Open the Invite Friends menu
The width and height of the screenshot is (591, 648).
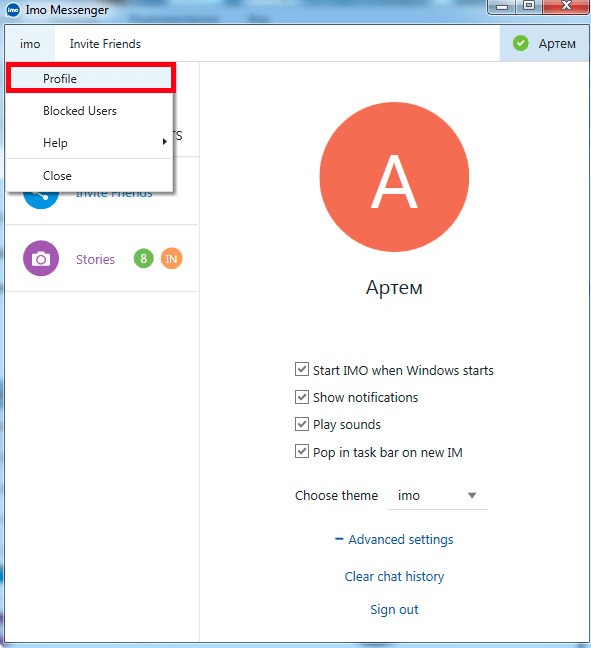pos(105,44)
